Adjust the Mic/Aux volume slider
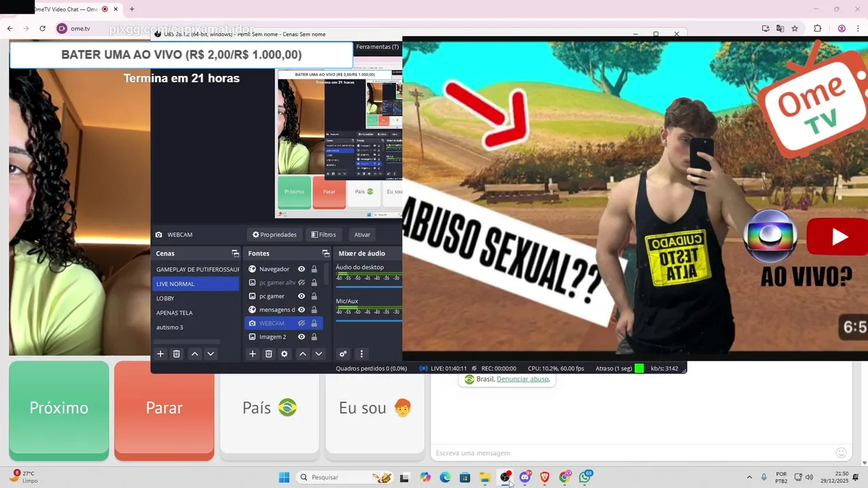868x488 pixels. [x=369, y=320]
